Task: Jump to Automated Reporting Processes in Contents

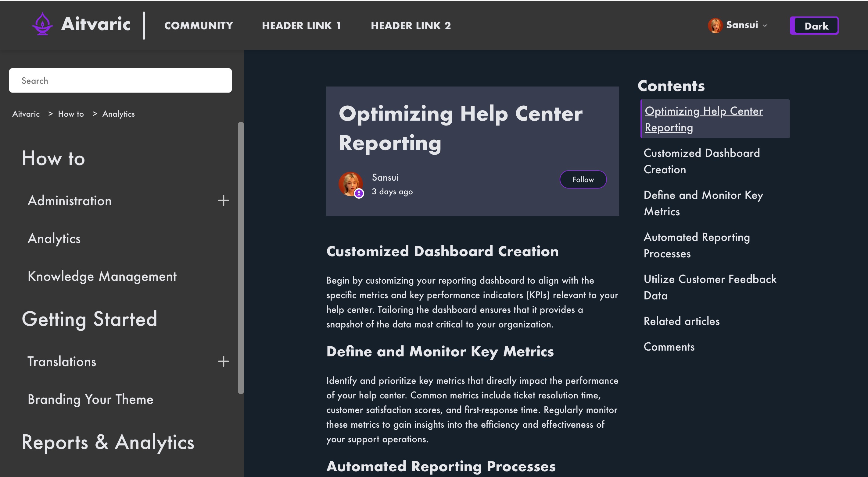Action: (x=697, y=245)
